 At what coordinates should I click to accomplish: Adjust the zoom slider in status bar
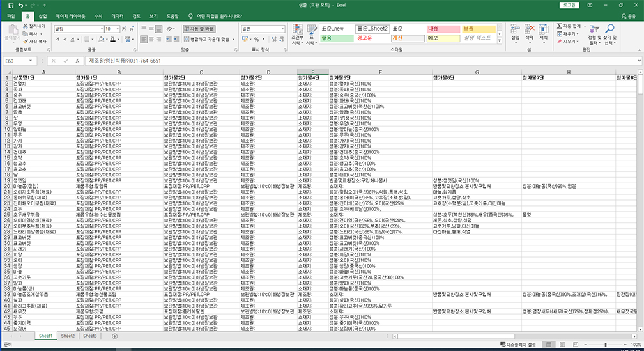pos(606,345)
